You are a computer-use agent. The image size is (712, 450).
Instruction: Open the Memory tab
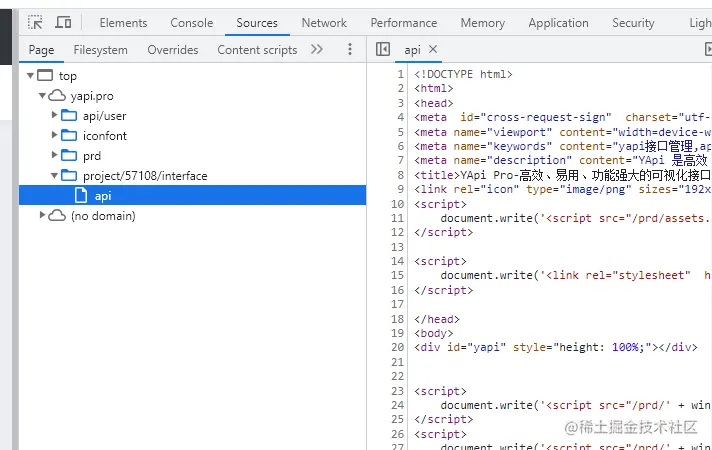click(483, 23)
